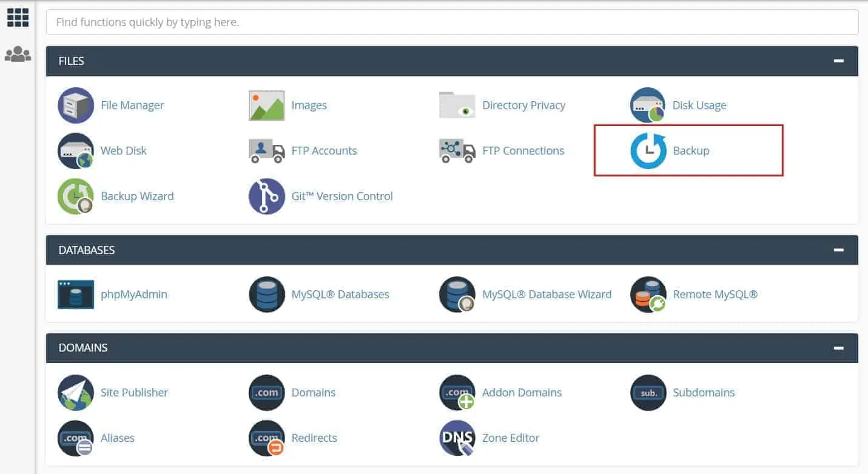Screen dimensions: 868x474
Task: Click the phpMyAdmin icon
Action: click(x=76, y=295)
